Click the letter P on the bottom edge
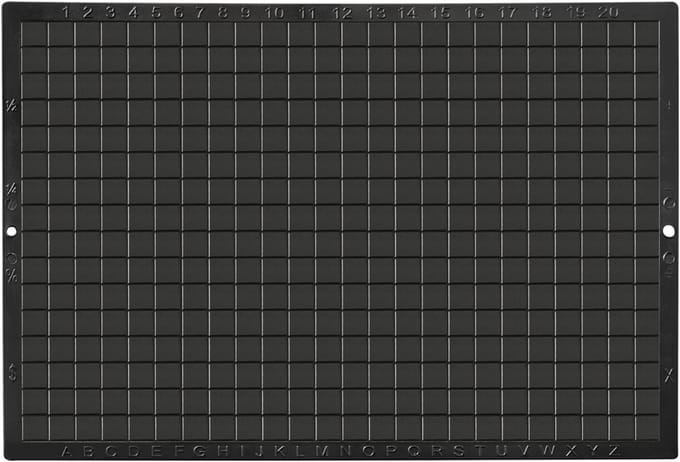 [x=391, y=451]
